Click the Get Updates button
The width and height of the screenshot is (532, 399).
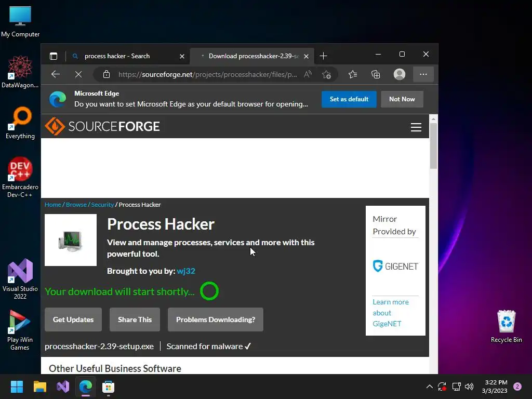coord(73,320)
